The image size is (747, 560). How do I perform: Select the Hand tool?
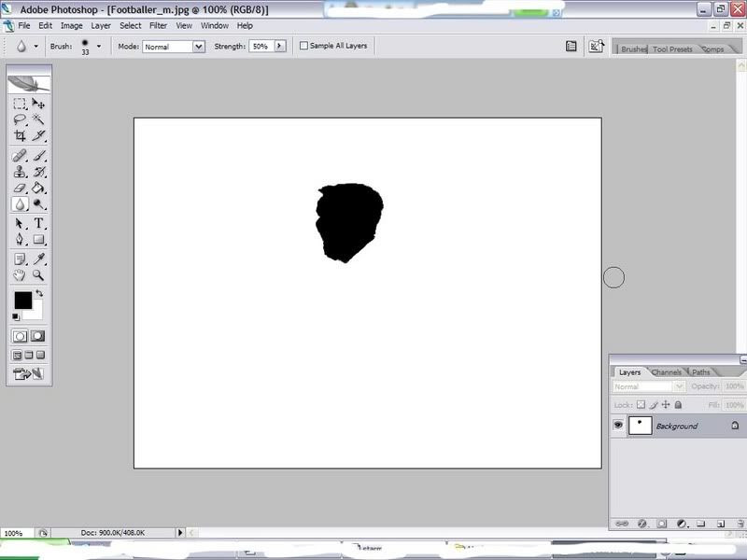pos(20,275)
